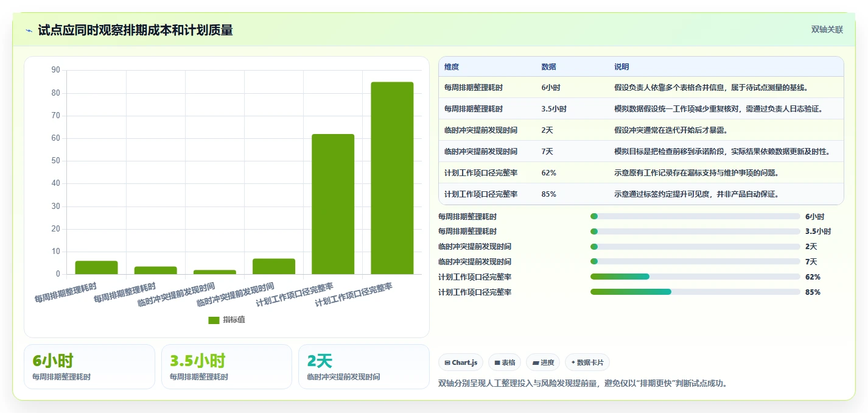This screenshot has height=413, width=868.
Task: Click the title 试点应同时观察排期成本和计划质量
Action: 135,30
